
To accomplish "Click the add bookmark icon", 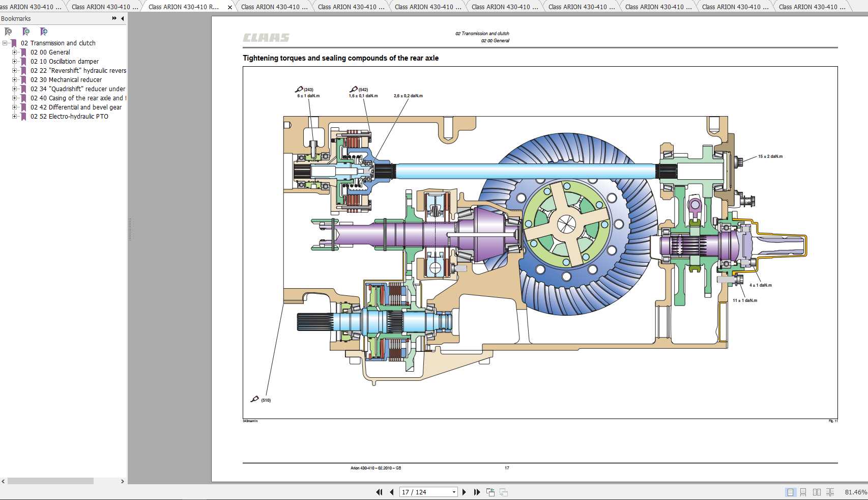I will point(26,32).
